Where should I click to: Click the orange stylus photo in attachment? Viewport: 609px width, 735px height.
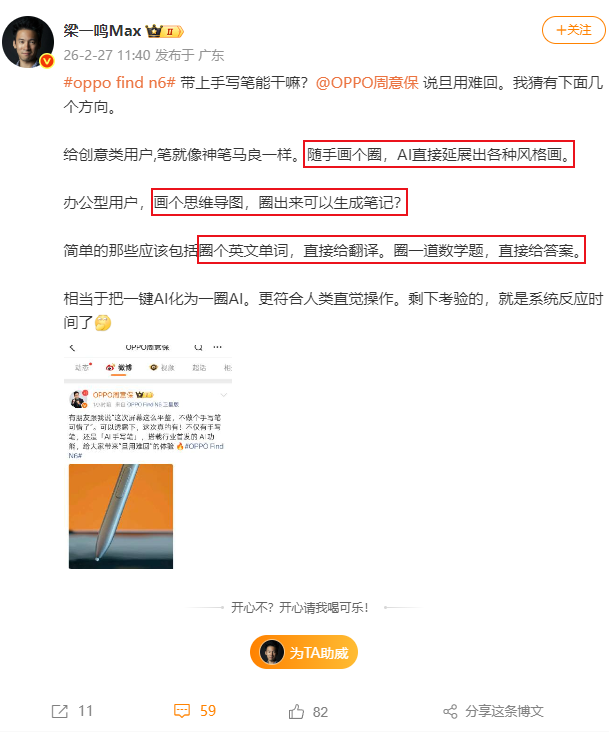(x=121, y=517)
